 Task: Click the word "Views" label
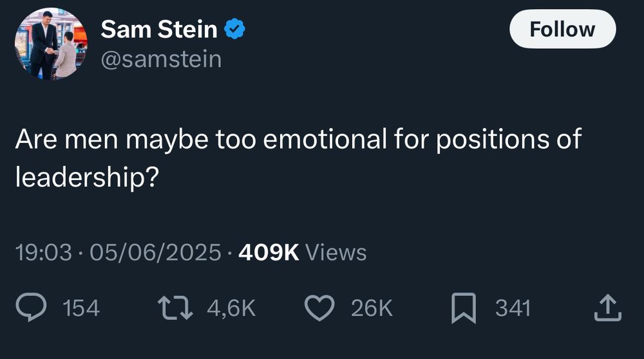(x=336, y=252)
